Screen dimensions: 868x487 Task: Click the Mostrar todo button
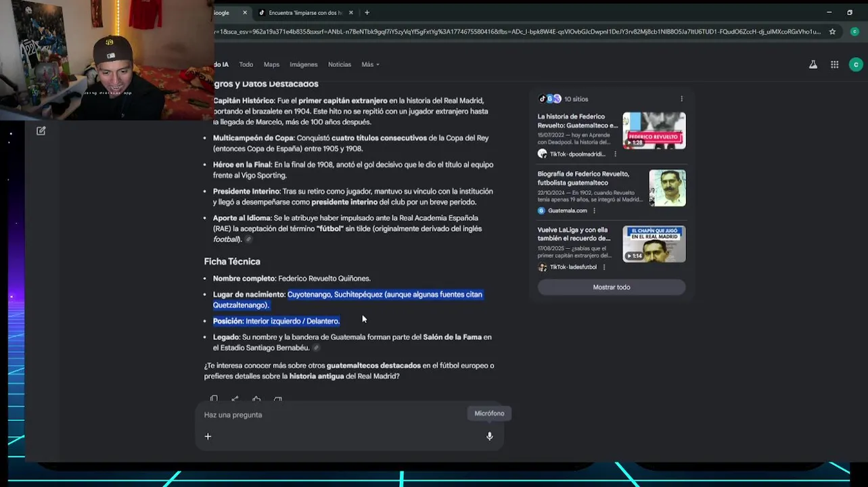pyautogui.click(x=612, y=287)
